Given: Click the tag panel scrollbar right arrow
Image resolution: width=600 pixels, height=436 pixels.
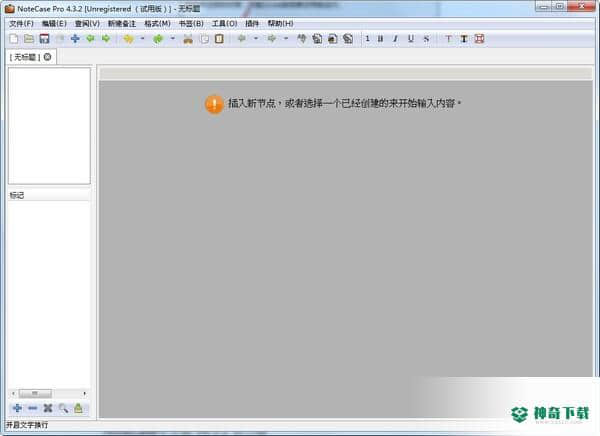Looking at the screenshot, I should [85, 393].
